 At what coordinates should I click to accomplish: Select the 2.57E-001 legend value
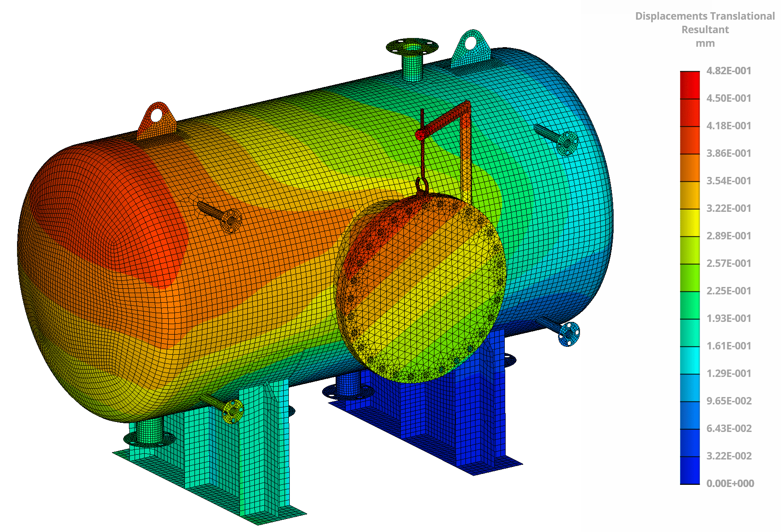[729, 263]
